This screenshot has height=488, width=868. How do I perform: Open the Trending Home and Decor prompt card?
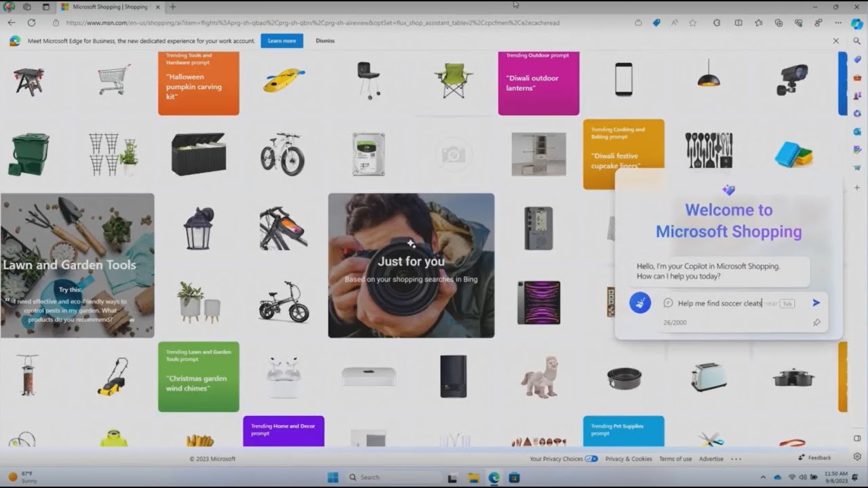click(283, 431)
